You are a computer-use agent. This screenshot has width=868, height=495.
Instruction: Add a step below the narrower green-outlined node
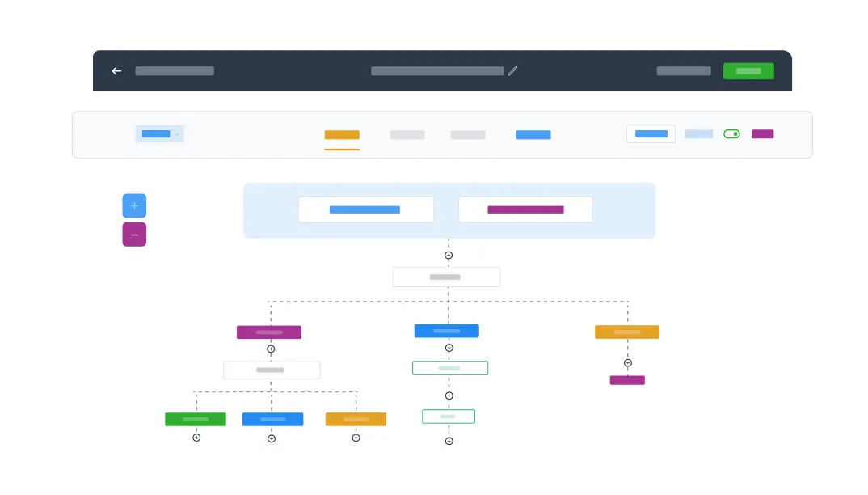(x=449, y=442)
